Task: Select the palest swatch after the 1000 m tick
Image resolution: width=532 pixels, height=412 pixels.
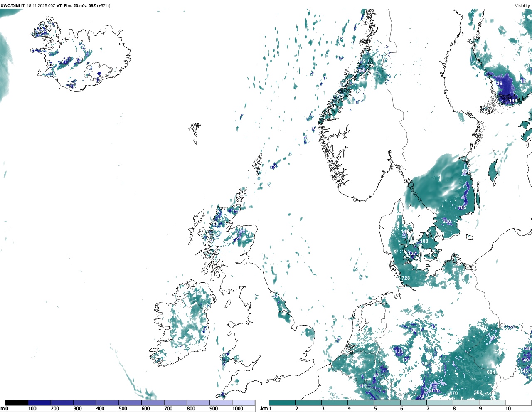Action: [244, 402]
